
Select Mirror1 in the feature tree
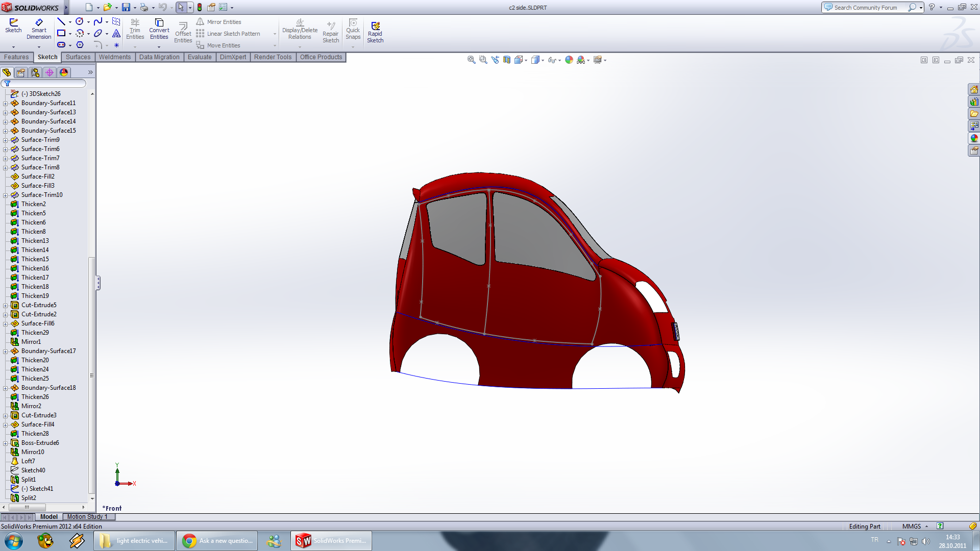click(31, 342)
